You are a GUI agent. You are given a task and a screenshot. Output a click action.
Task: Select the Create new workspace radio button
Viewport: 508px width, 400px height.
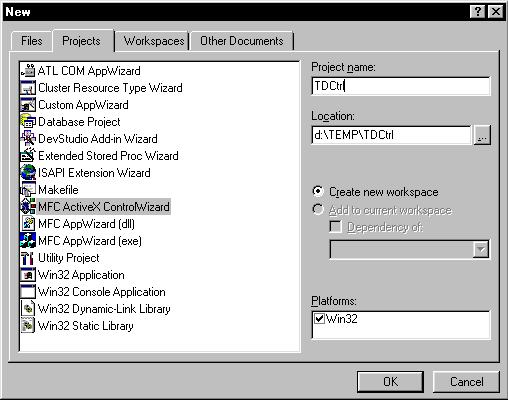[318, 191]
